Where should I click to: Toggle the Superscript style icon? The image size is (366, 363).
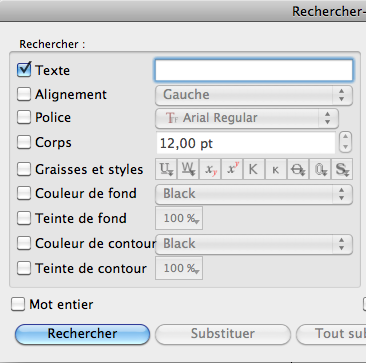[232, 169]
